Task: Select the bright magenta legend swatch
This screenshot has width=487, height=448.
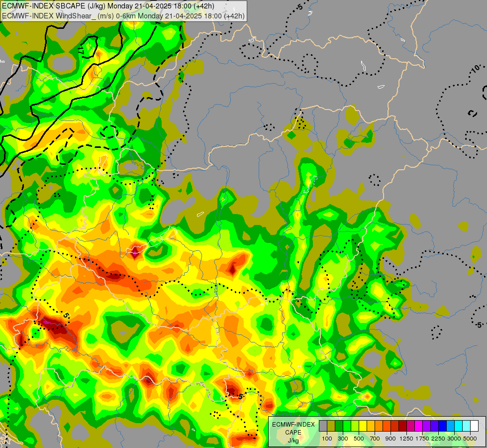Action: pos(419,426)
